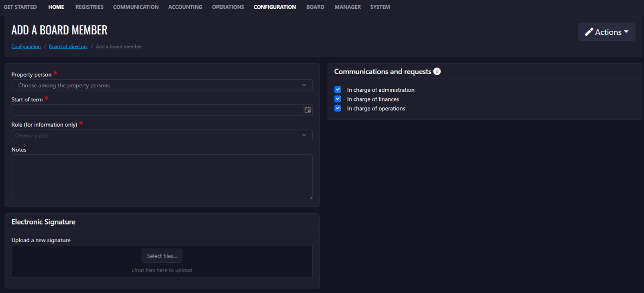Click into the Notes text area
The width and height of the screenshot is (644, 293).
(x=162, y=177)
